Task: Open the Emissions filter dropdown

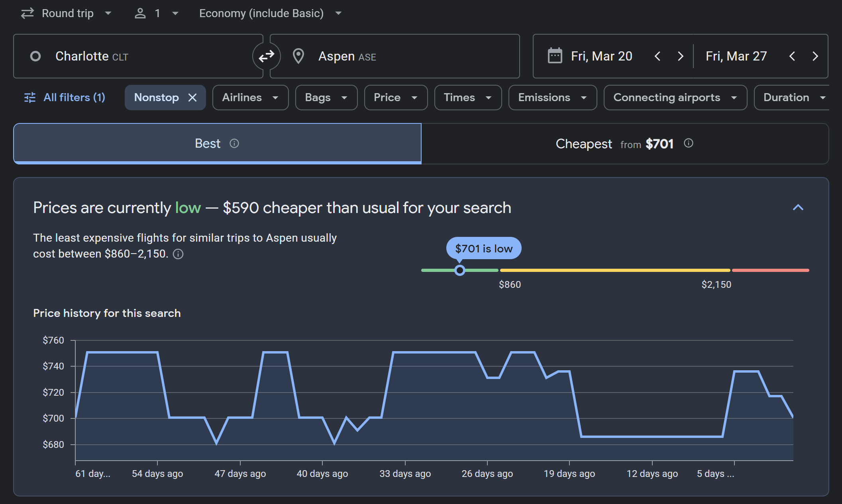Action: [553, 98]
